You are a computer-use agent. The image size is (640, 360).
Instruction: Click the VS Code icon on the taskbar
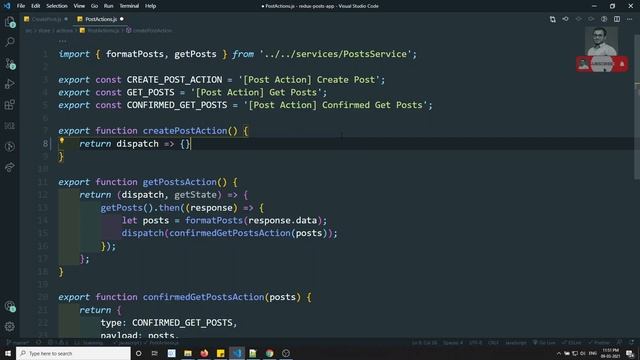[x=237, y=353]
